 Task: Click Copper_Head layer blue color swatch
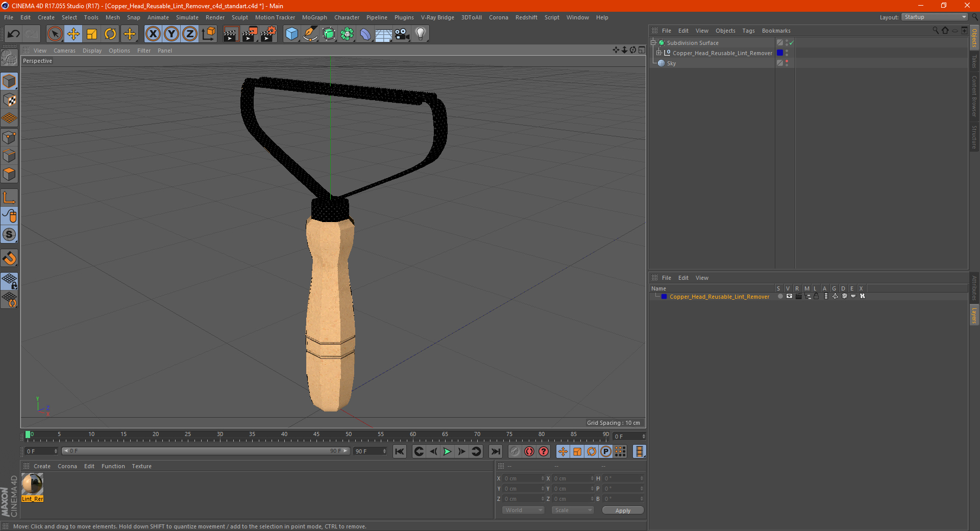click(664, 296)
